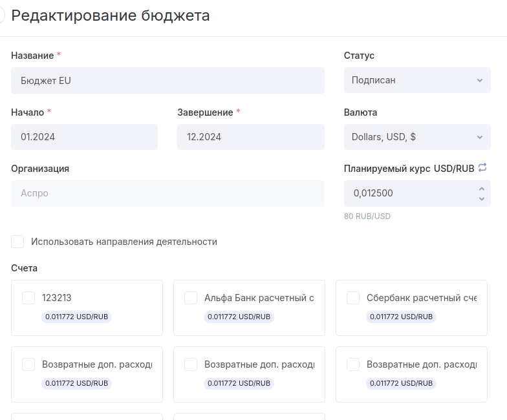507x420 pixels.
Task: Click the rate badge under Альфа Банк account
Action: point(239,317)
